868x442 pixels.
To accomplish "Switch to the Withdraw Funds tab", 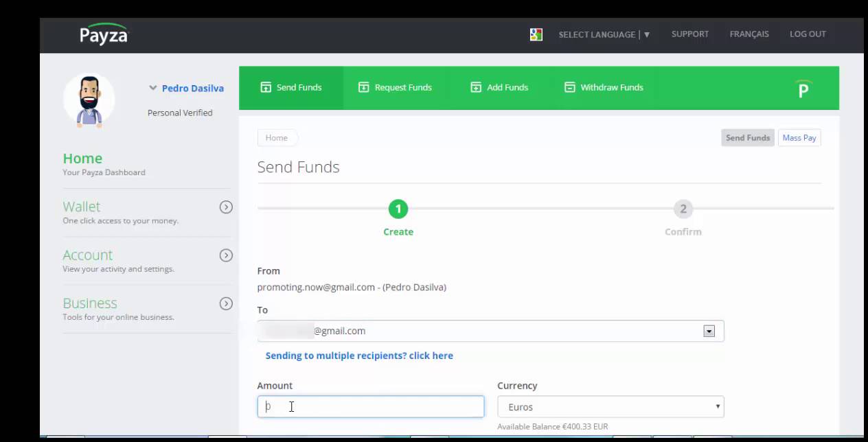I will coord(604,87).
